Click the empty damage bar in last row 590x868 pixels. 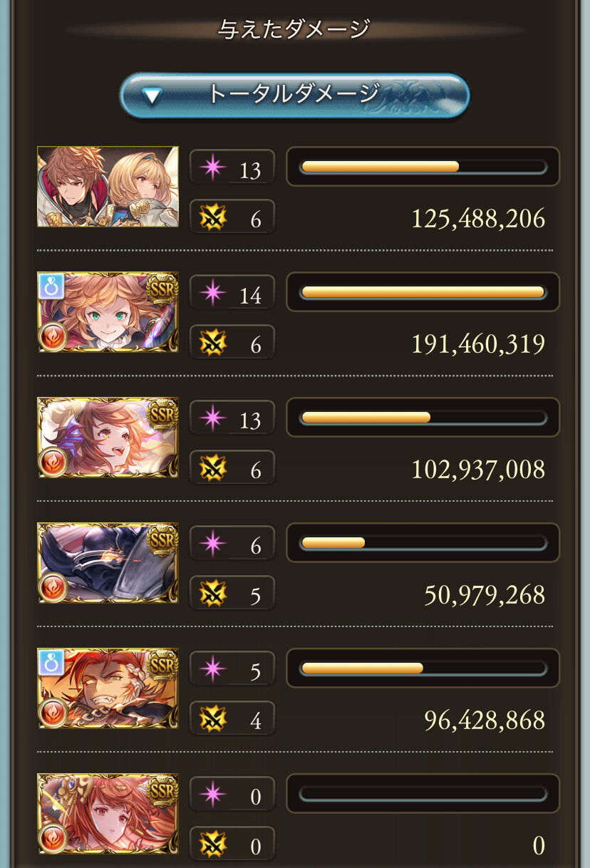pyautogui.click(x=423, y=793)
